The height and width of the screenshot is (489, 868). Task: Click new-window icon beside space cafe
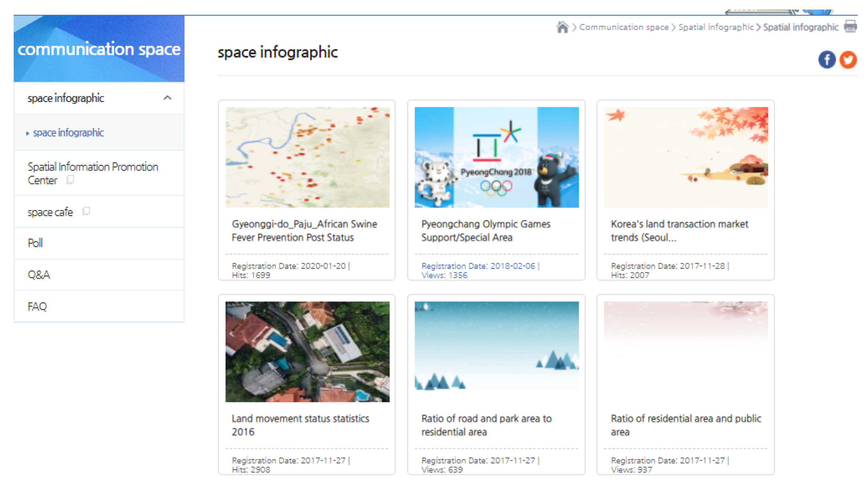point(86,211)
